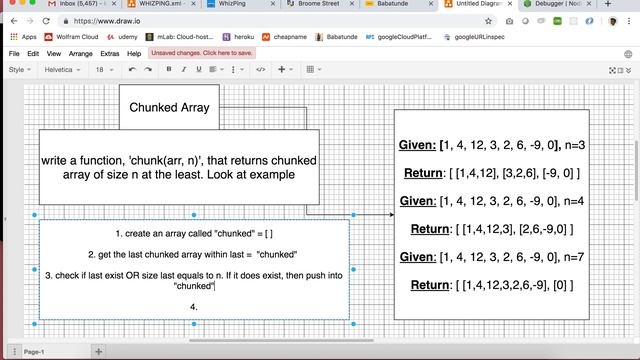Open the File menu
640x360 pixels.
pos(14,53)
